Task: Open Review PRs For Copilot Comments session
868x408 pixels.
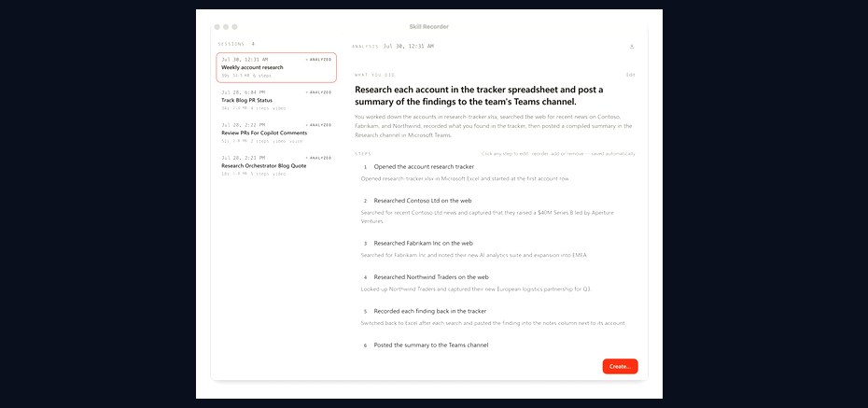Action: 276,133
